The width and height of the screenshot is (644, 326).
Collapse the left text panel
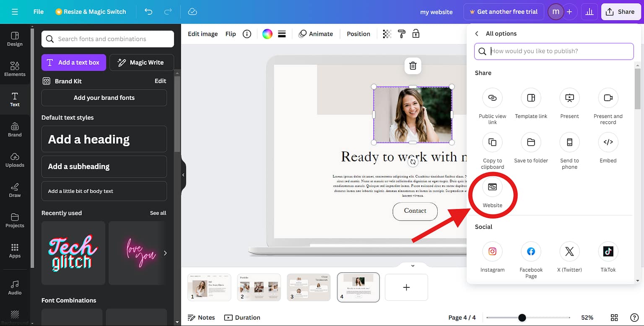183,175
